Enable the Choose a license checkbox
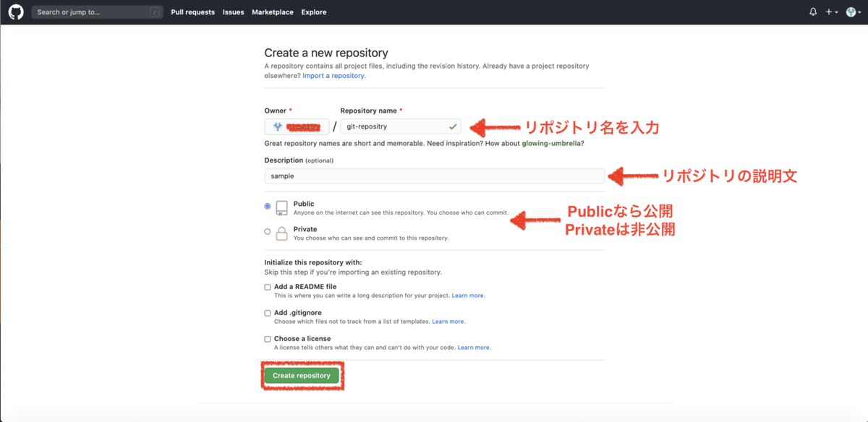Viewport: 868px width, 422px height. (268, 337)
